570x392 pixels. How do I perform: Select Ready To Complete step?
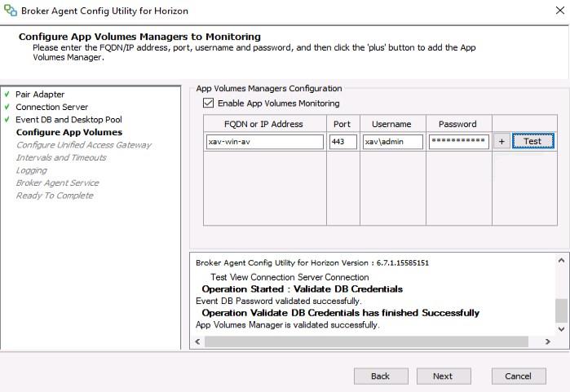coord(55,196)
